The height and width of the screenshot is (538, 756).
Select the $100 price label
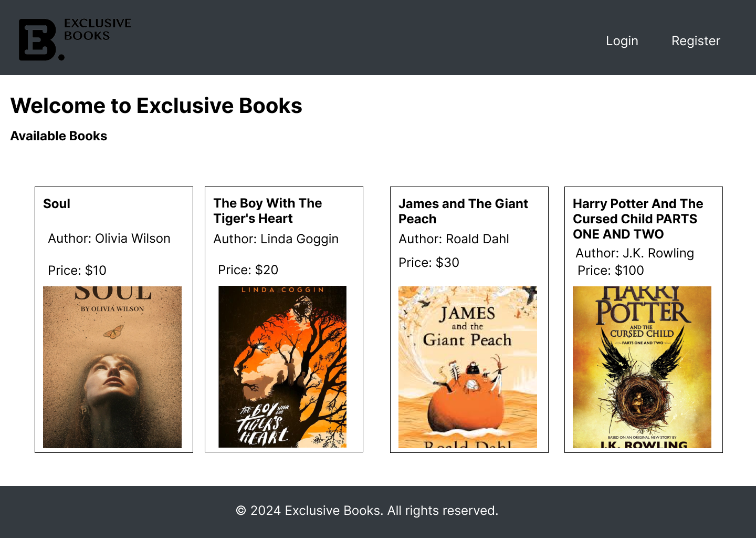point(611,271)
